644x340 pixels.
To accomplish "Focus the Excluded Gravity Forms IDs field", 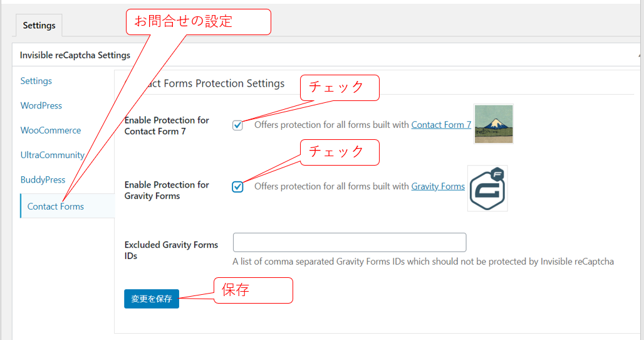I will (x=350, y=242).
